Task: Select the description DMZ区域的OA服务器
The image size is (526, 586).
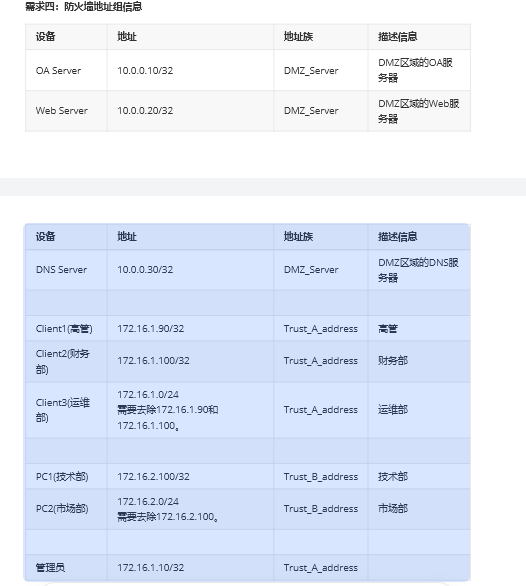Action: 415,70
